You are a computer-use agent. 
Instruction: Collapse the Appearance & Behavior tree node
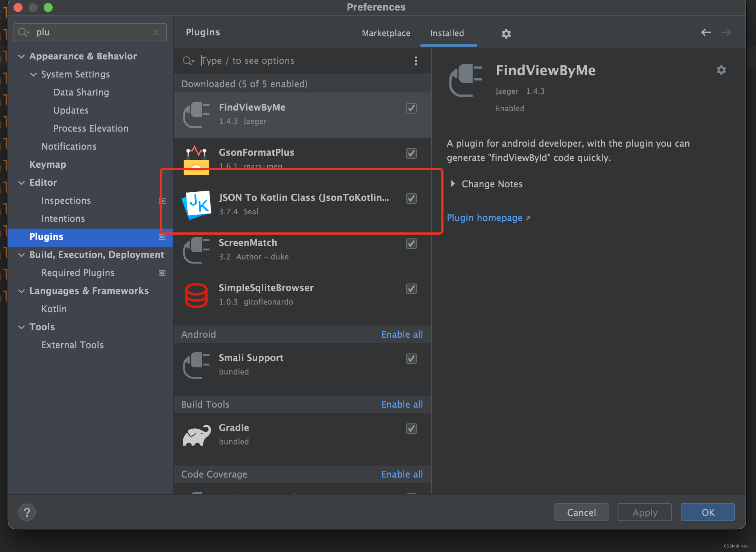point(21,56)
